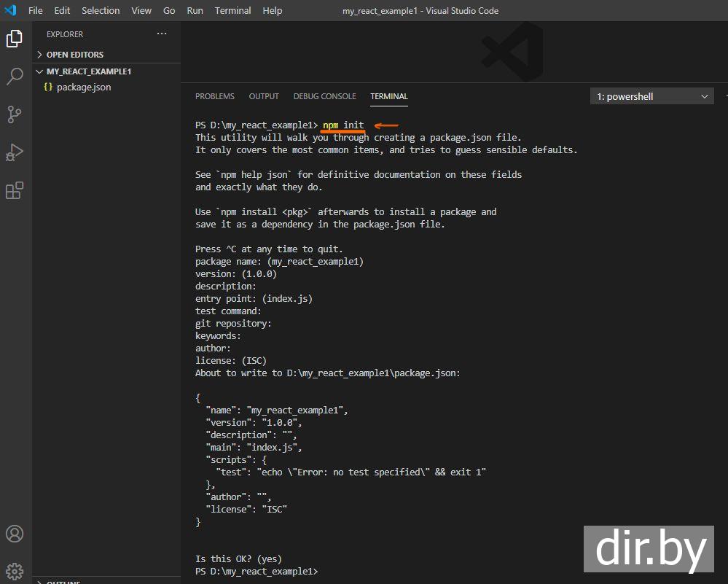Switch to the Debug Console tab
Viewport: 728px width, 584px height.
click(324, 96)
